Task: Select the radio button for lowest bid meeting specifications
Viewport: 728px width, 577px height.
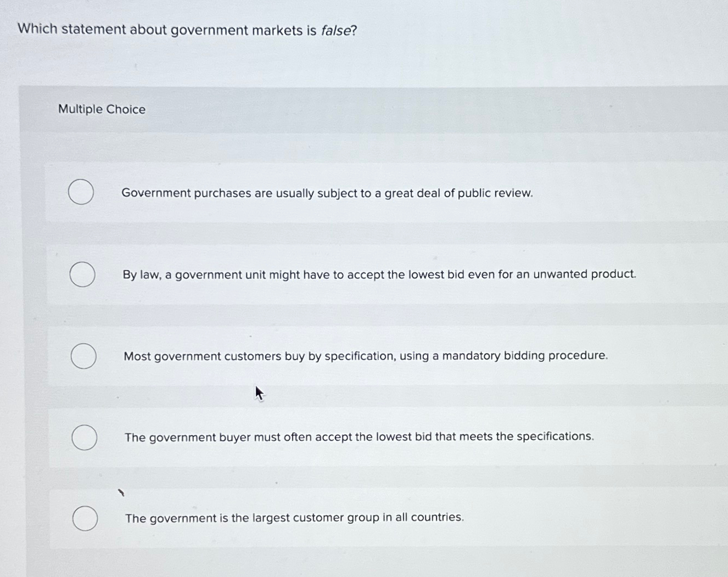Action: [x=83, y=438]
